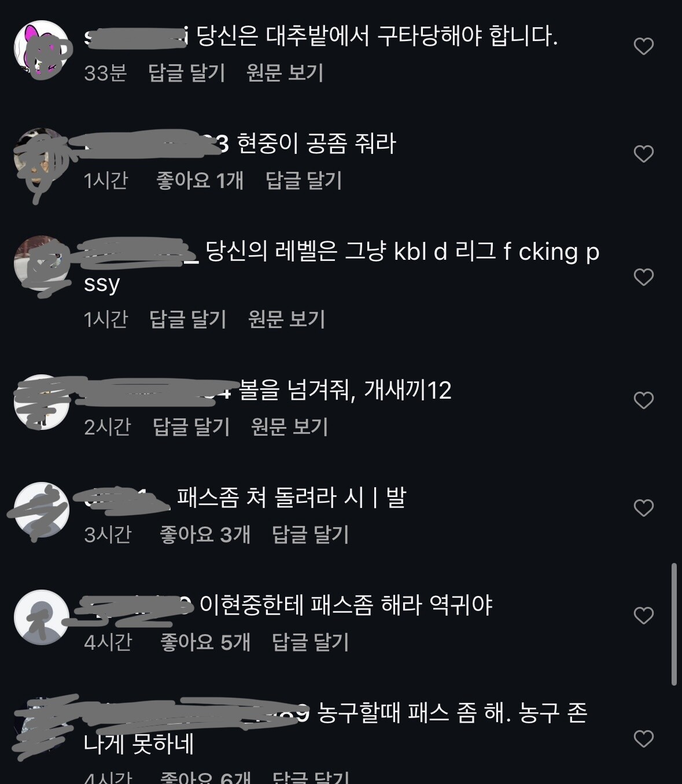Reply to the 33분 old comment

(x=186, y=73)
